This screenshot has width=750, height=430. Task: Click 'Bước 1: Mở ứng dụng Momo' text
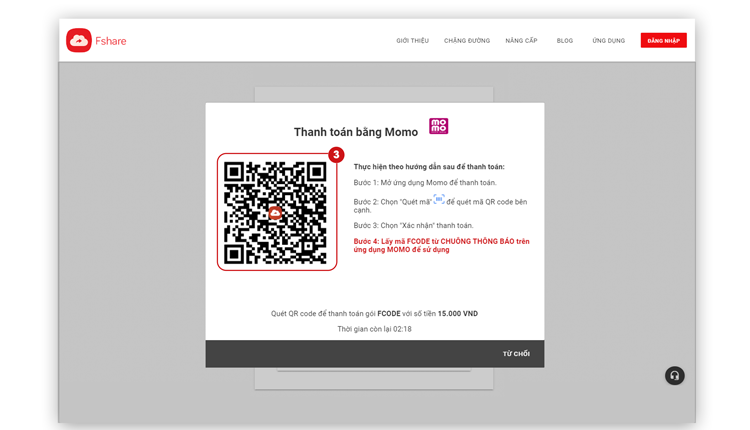pos(425,183)
